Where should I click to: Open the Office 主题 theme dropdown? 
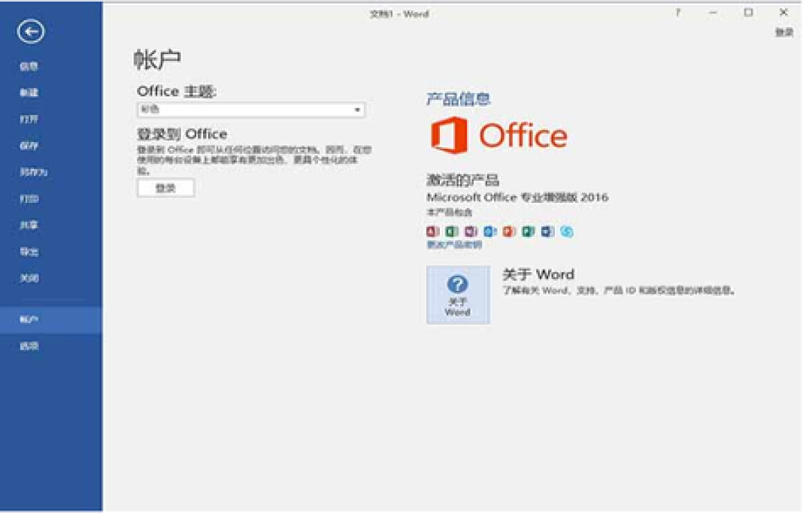pyautogui.click(x=251, y=110)
